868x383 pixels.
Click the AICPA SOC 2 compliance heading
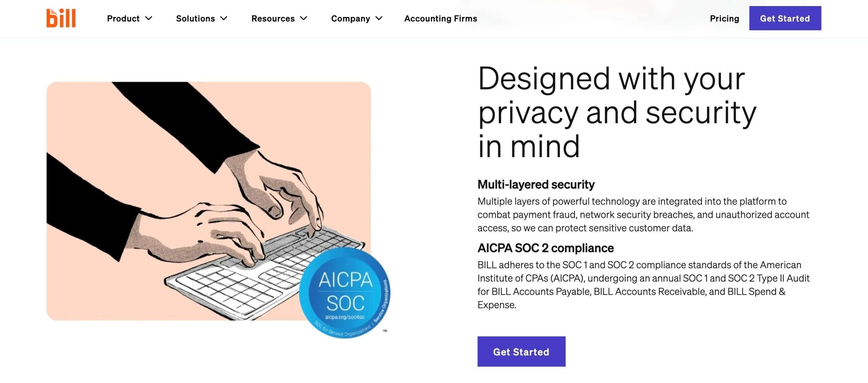tap(545, 248)
